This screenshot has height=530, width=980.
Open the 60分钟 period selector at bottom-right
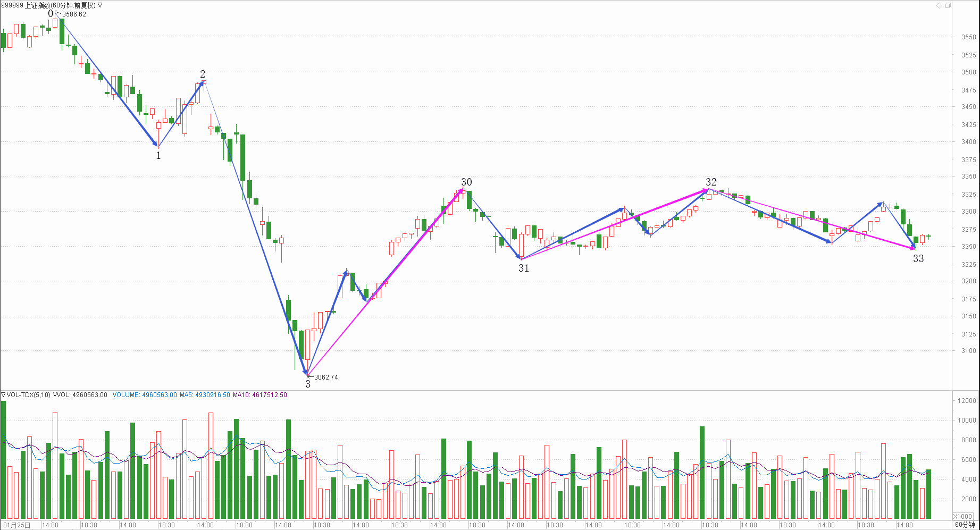point(965,525)
